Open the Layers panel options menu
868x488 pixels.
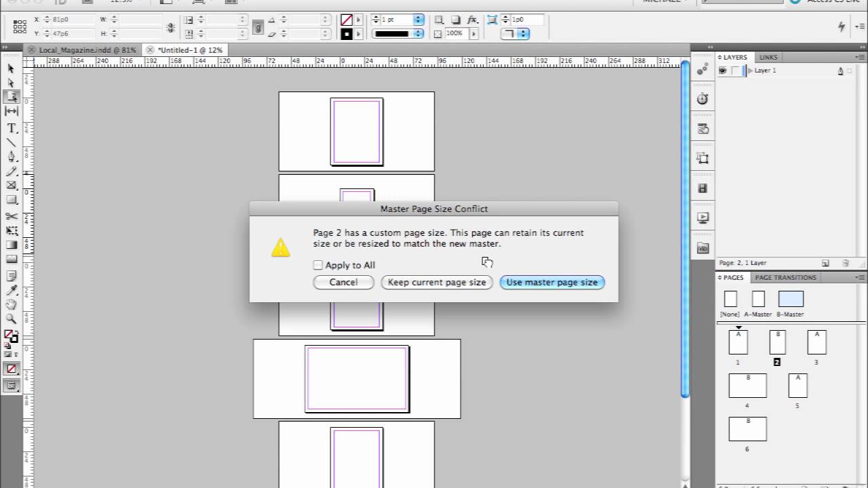pyautogui.click(x=860, y=58)
